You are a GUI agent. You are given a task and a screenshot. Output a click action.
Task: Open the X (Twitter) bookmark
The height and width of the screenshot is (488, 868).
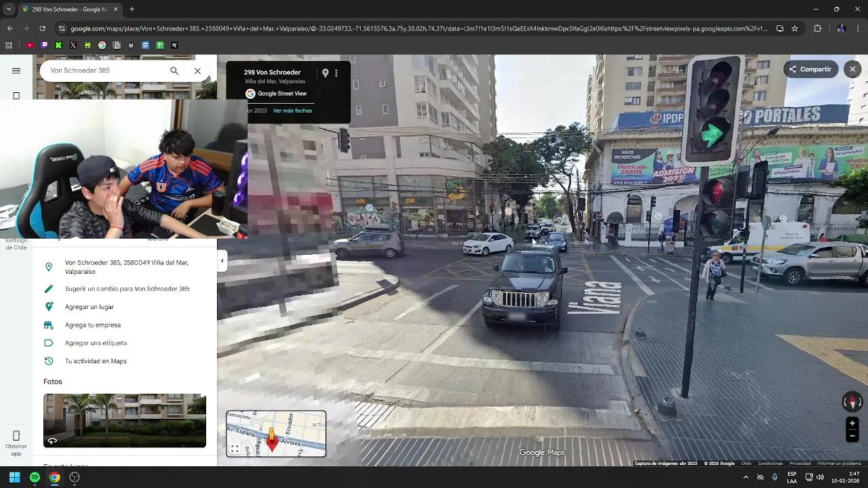click(73, 45)
